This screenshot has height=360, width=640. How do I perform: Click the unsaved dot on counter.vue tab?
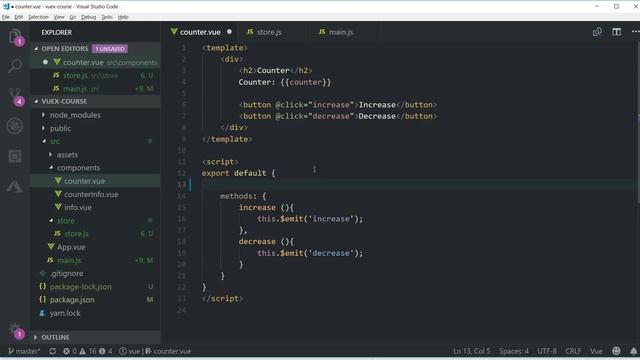(229, 31)
